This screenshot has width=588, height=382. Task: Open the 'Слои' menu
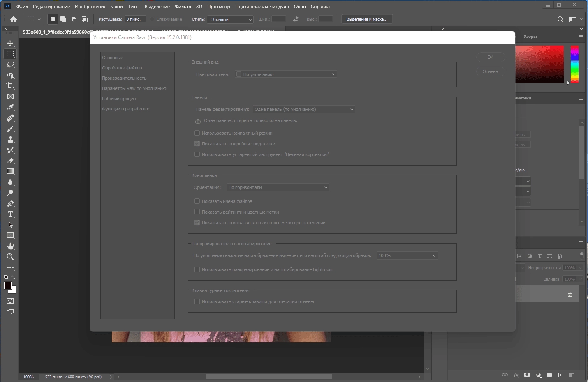[x=117, y=7]
